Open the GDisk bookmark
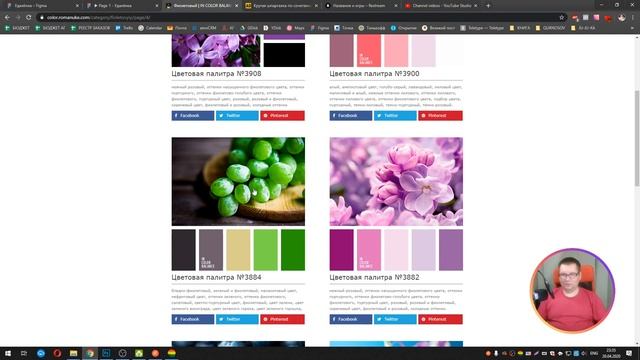This screenshot has height=360, width=640. coord(249,28)
